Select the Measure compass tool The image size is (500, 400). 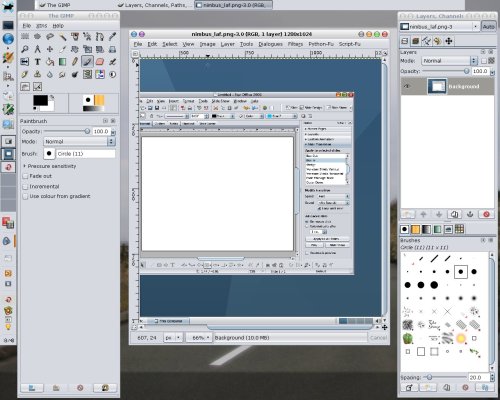coord(37,49)
